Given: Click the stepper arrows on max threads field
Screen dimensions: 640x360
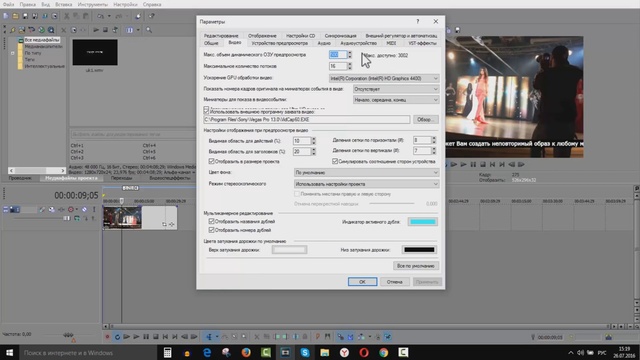Looking at the screenshot, I should (349, 66).
